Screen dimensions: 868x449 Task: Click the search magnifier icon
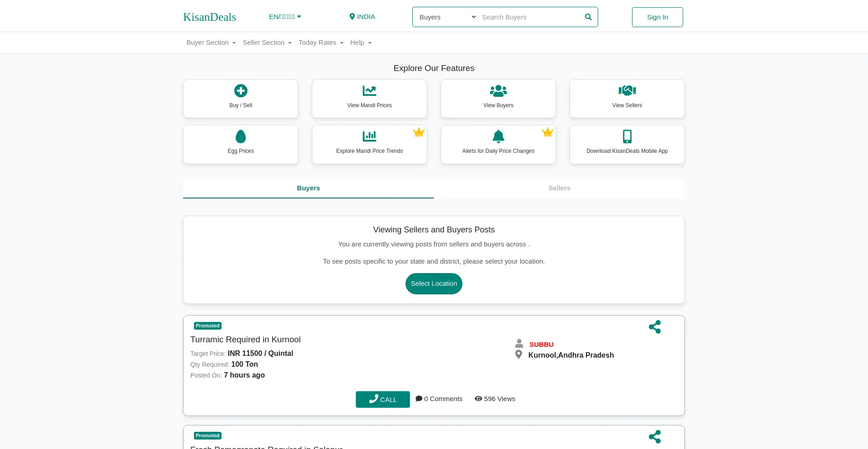coord(588,17)
